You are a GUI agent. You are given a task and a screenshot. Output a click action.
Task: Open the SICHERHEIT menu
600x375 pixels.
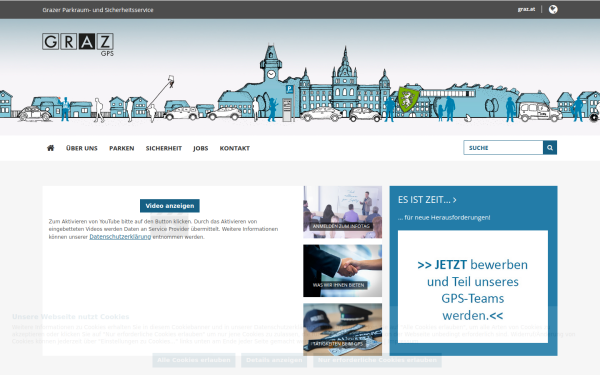click(164, 148)
